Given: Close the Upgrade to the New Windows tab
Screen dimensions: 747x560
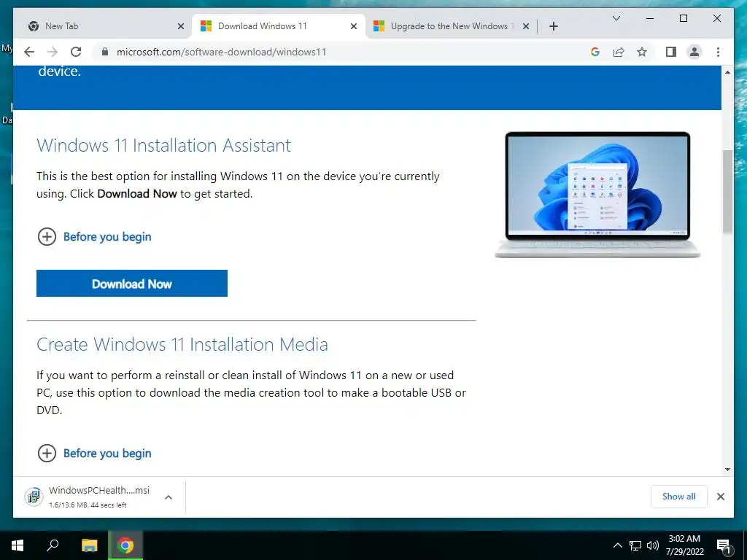Looking at the screenshot, I should point(526,26).
